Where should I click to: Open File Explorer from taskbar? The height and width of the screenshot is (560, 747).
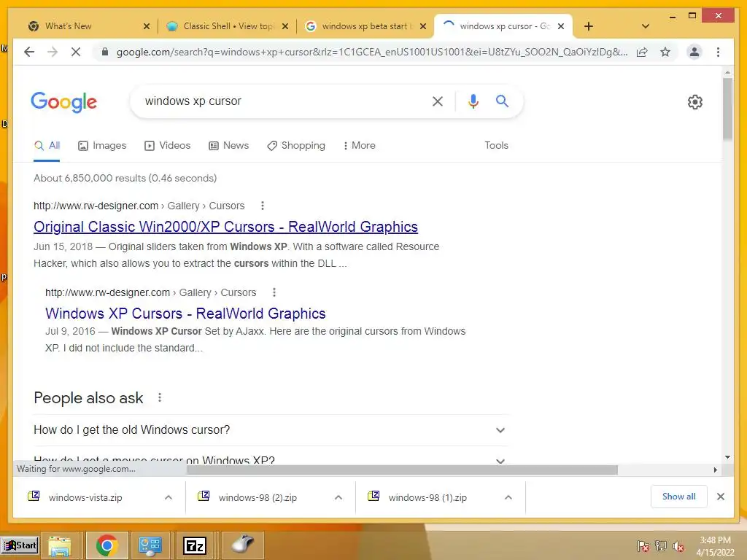[x=60, y=545]
